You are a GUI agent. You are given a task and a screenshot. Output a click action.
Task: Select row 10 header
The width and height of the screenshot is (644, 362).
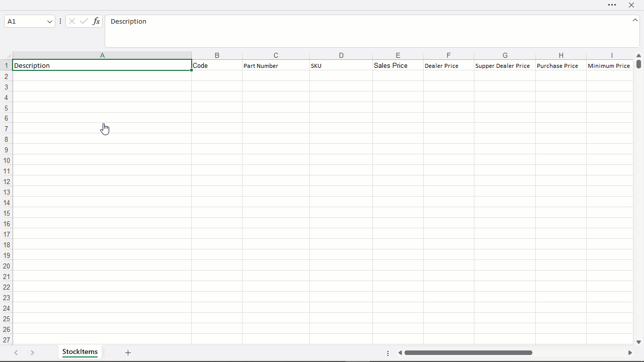7,160
